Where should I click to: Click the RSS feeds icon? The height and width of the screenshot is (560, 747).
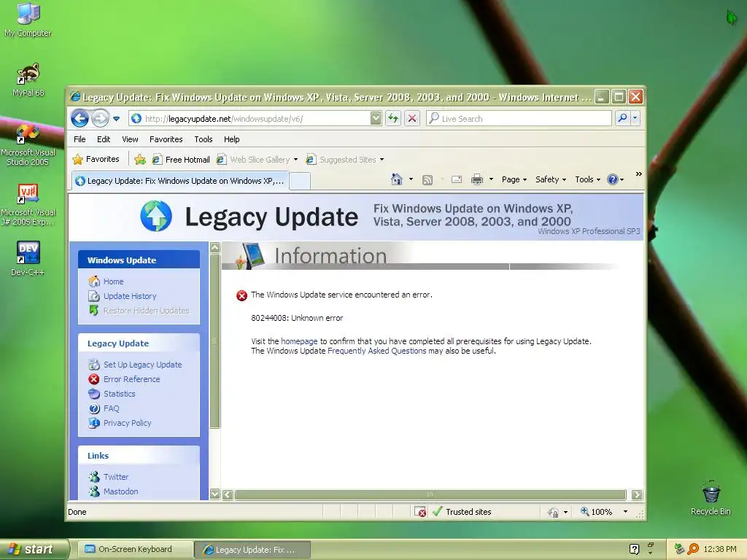[427, 180]
